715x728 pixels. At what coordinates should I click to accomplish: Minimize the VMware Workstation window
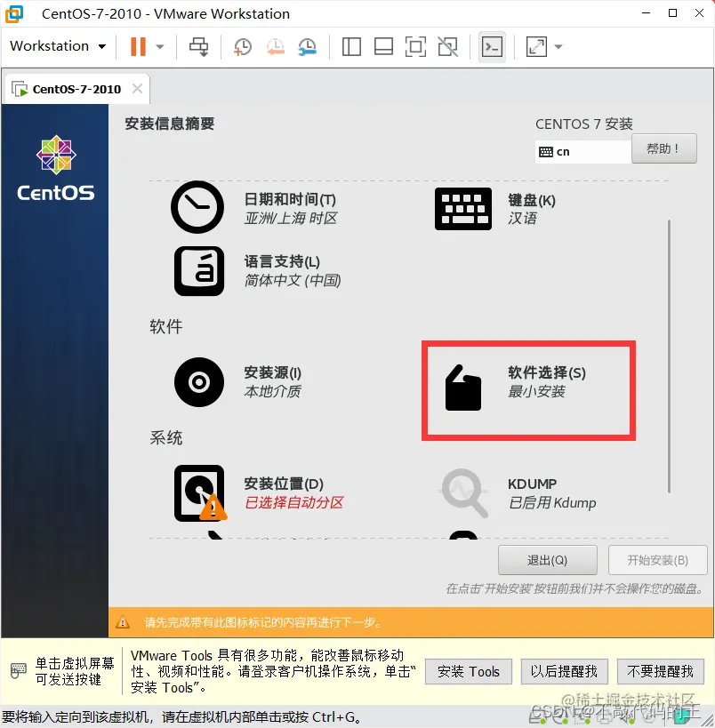(x=646, y=13)
